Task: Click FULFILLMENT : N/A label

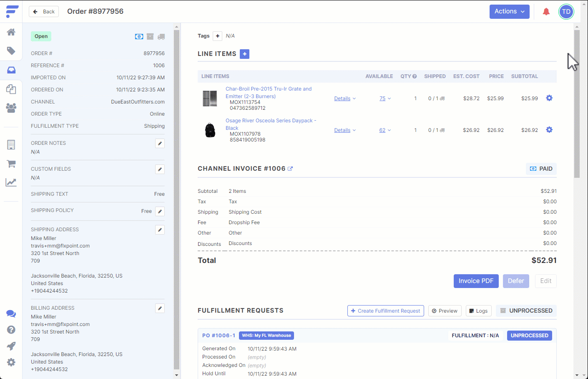Action: pyautogui.click(x=475, y=336)
